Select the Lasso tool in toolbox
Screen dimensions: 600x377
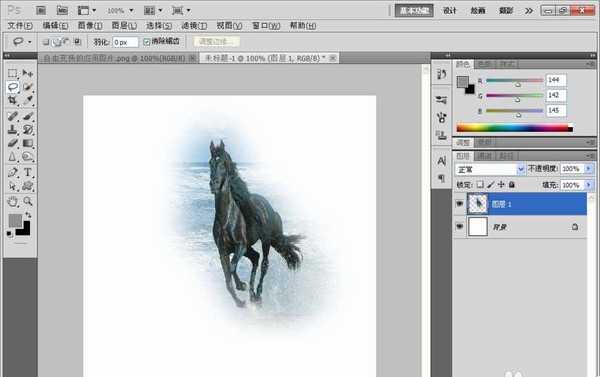point(13,87)
